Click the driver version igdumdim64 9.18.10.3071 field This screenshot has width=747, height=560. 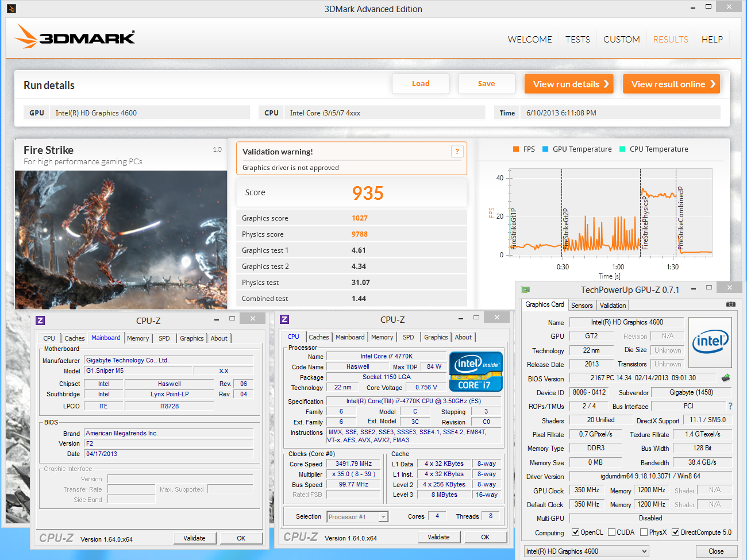pyautogui.click(x=650, y=476)
